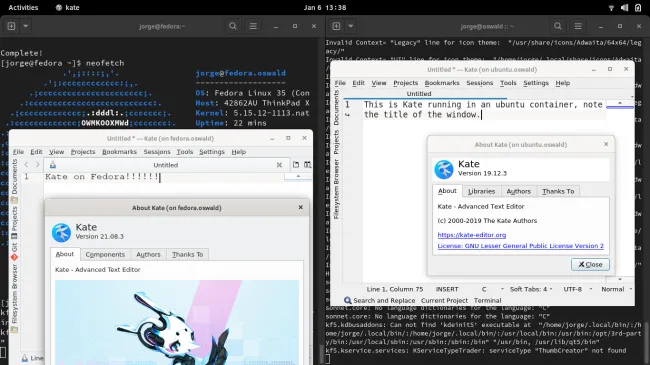Open View menu in Kate on fedora
The height and width of the screenshot is (365, 650).
pos(56,152)
